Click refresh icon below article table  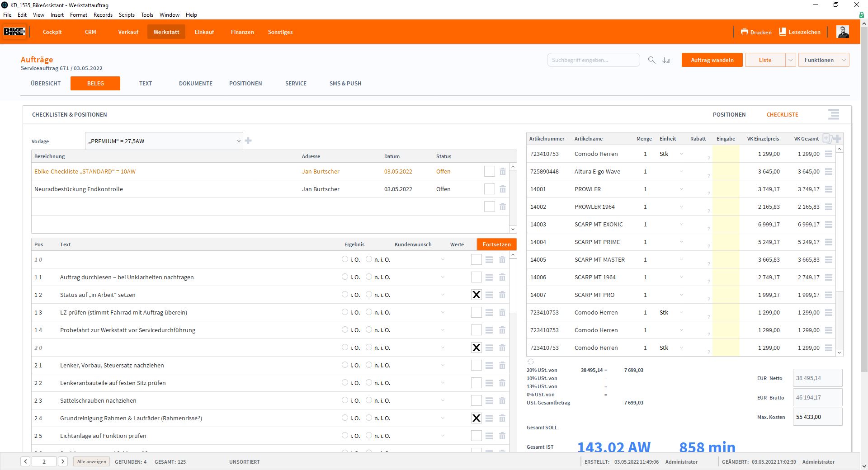(x=531, y=362)
